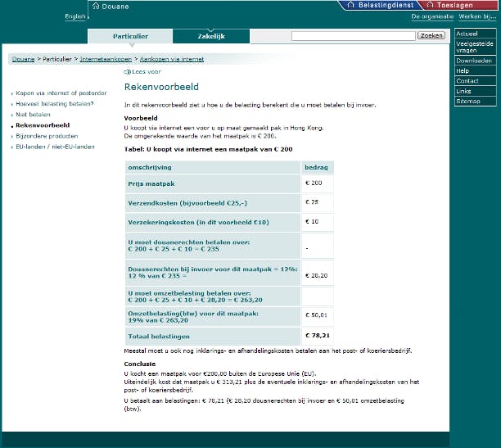The image size is (501, 448).
Task: Click the Voorbeeld heading
Action: coord(141,118)
